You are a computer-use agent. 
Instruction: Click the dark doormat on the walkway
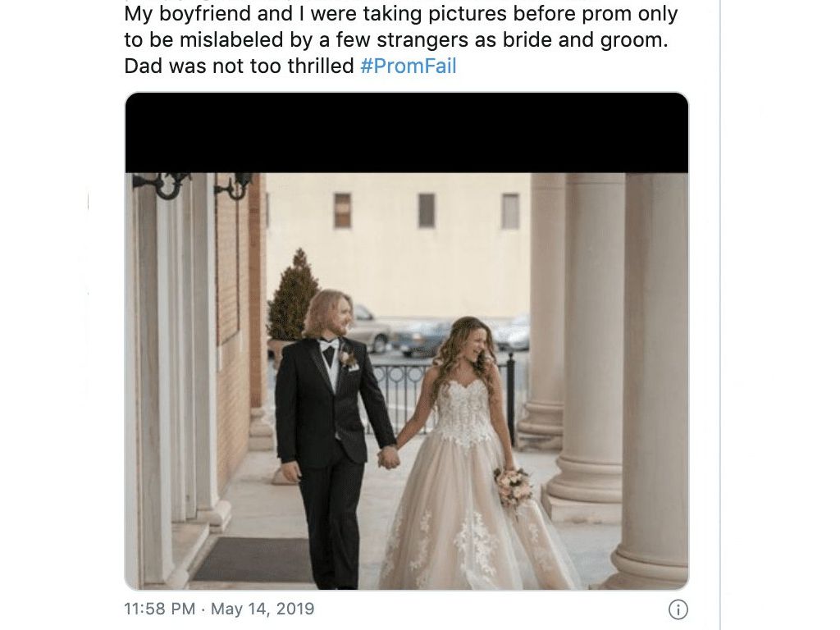[254, 559]
